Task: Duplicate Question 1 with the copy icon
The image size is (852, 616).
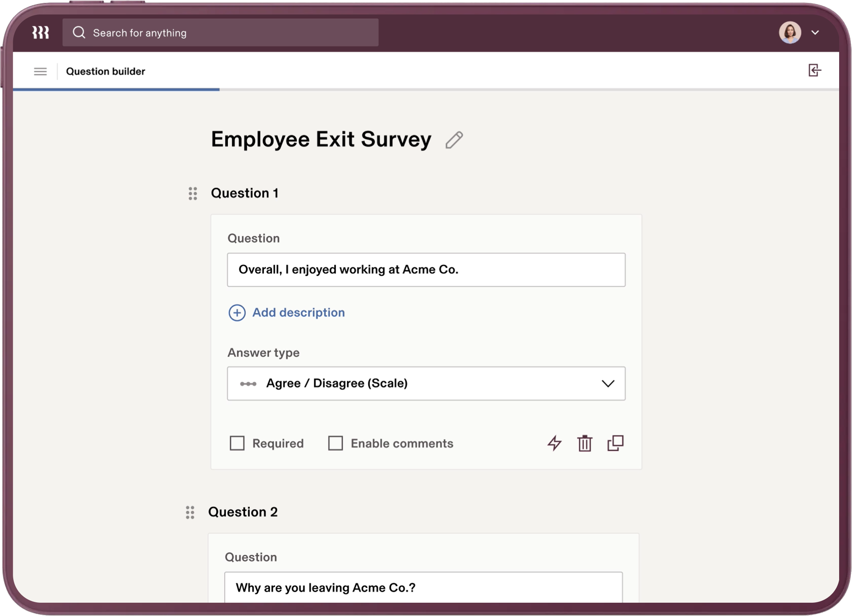Action: tap(615, 443)
